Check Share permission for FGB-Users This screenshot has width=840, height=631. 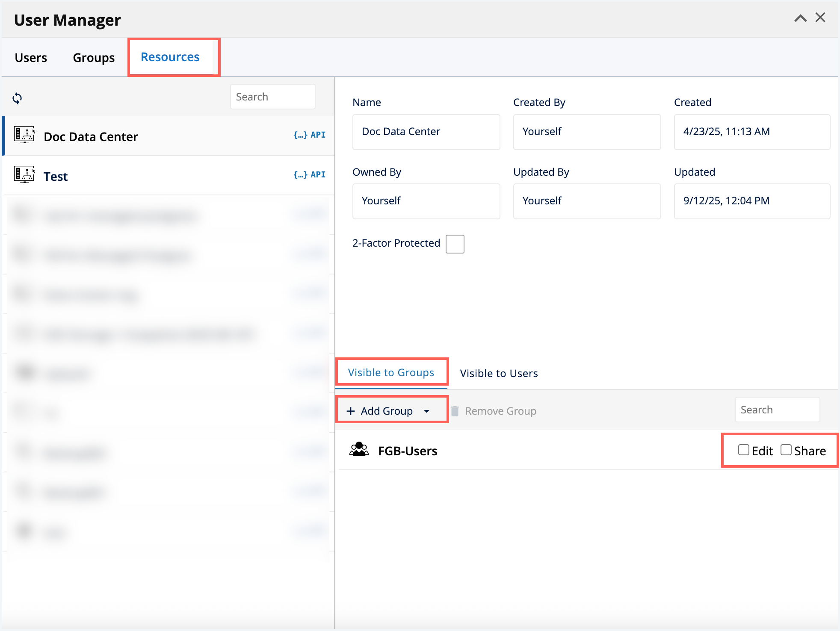coord(786,450)
